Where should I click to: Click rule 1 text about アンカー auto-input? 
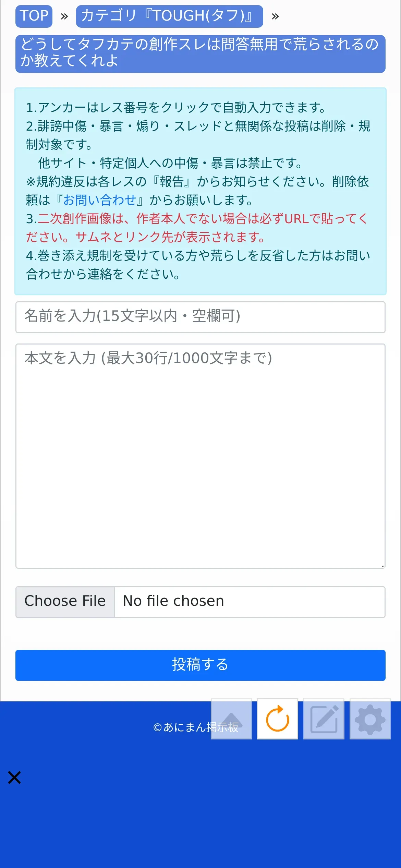[x=176, y=108]
